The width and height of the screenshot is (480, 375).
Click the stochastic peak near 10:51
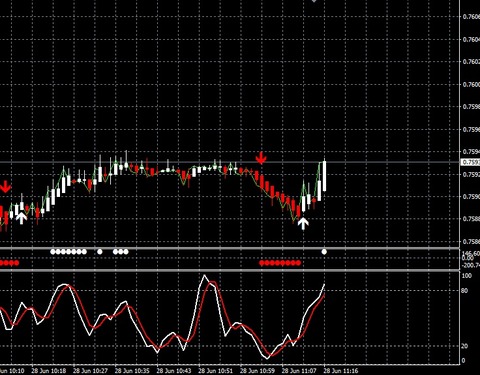204,276
